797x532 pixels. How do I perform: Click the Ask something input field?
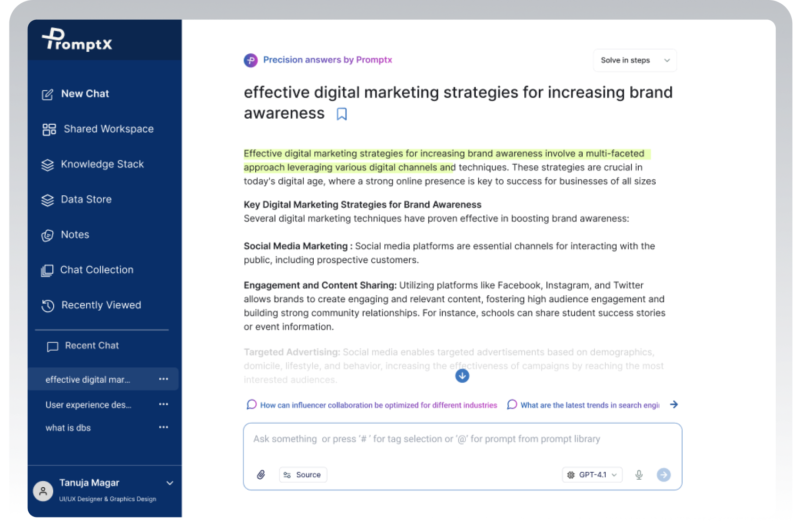coord(463,439)
